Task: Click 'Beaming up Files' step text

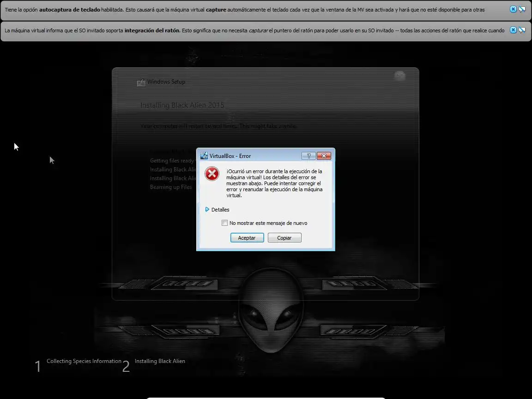Action: click(171, 187)
